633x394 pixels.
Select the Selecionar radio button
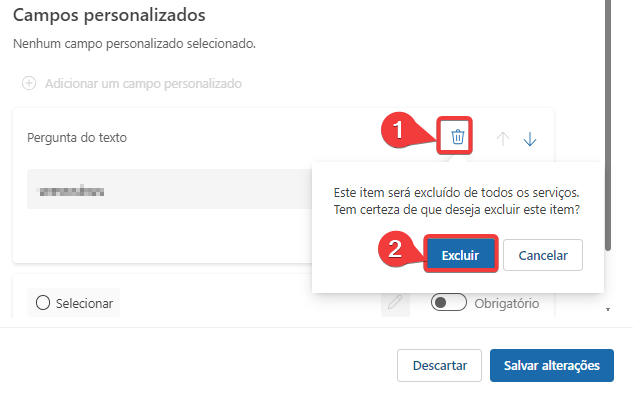[43, 303]
